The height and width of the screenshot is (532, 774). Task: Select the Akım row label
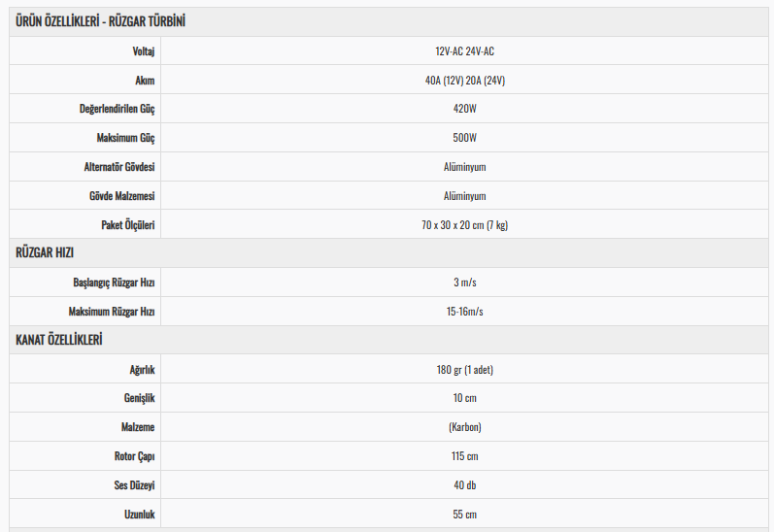(x=145, y=80)
